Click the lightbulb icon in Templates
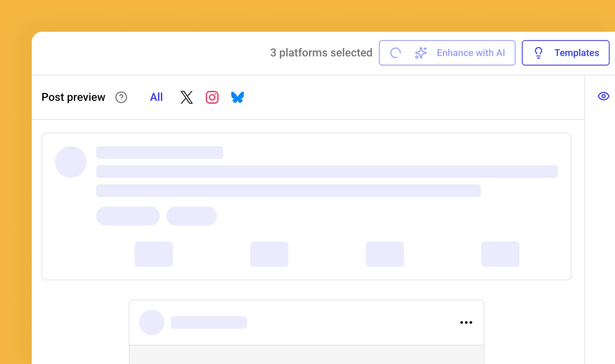The width and height of the screenshot is (615, 364). pos(538,53)
